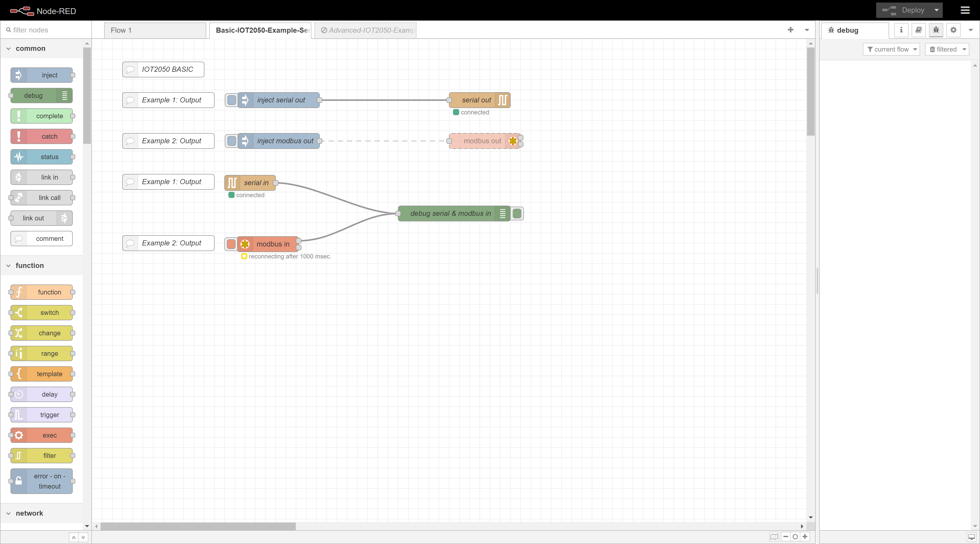980x544 pixels.
Task: Open the current flow filter dropdown
Action: coord(891,49)
